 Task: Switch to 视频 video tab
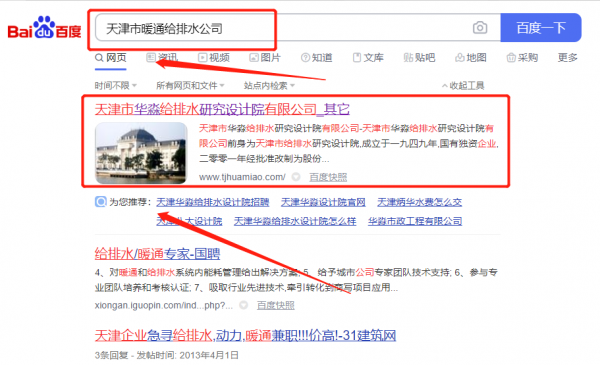[x=214, y=58]
